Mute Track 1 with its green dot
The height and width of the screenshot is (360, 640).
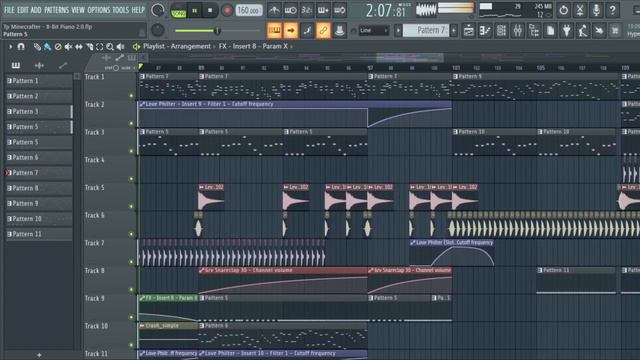click(131, 96)
